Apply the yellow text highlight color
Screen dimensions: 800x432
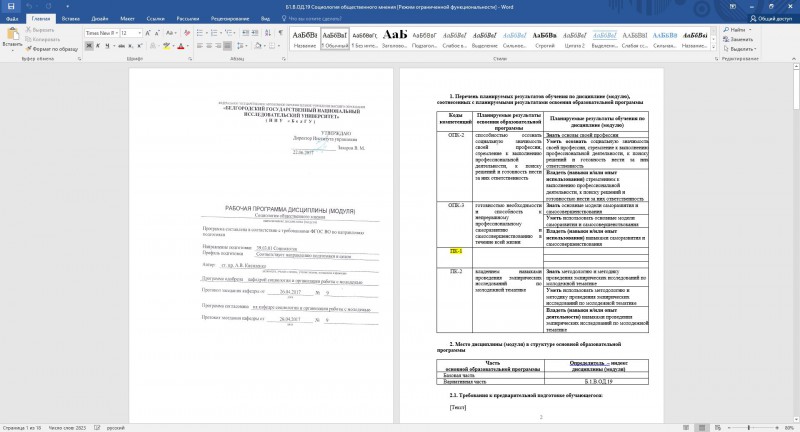166,46
